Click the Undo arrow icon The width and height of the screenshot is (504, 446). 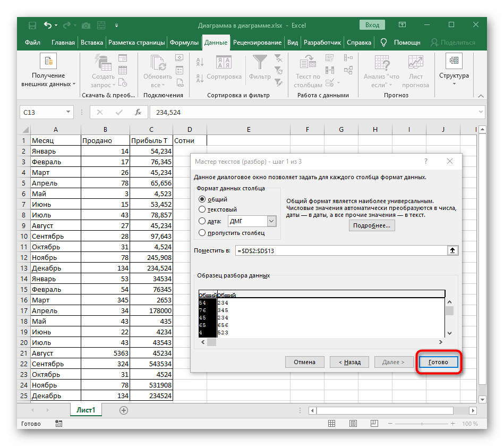48,25
